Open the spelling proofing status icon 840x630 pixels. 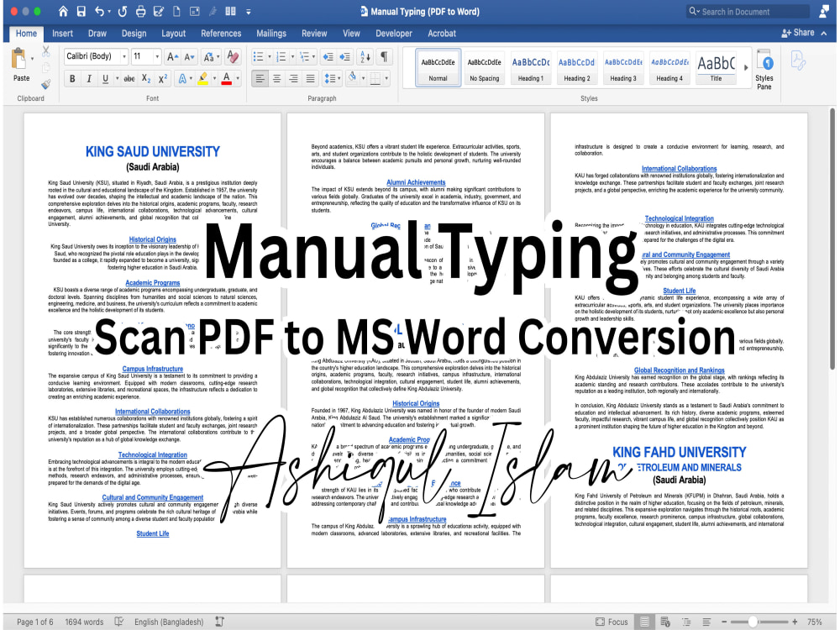[119, 622]
